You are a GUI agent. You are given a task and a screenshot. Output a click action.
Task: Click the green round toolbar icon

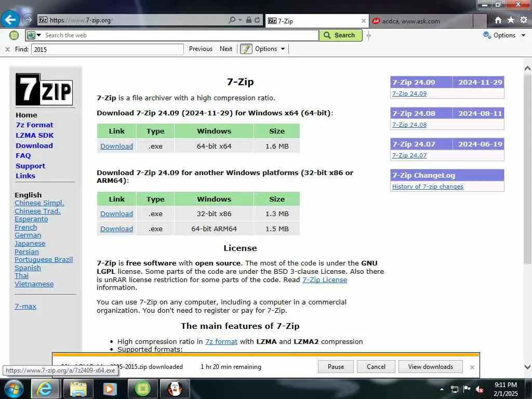(x=14, y=35)
